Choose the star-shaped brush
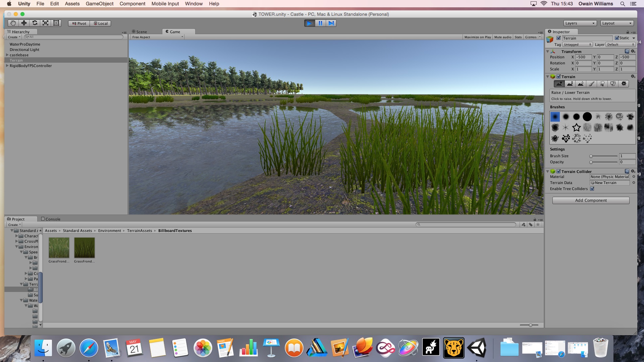 tap(576, 127)
